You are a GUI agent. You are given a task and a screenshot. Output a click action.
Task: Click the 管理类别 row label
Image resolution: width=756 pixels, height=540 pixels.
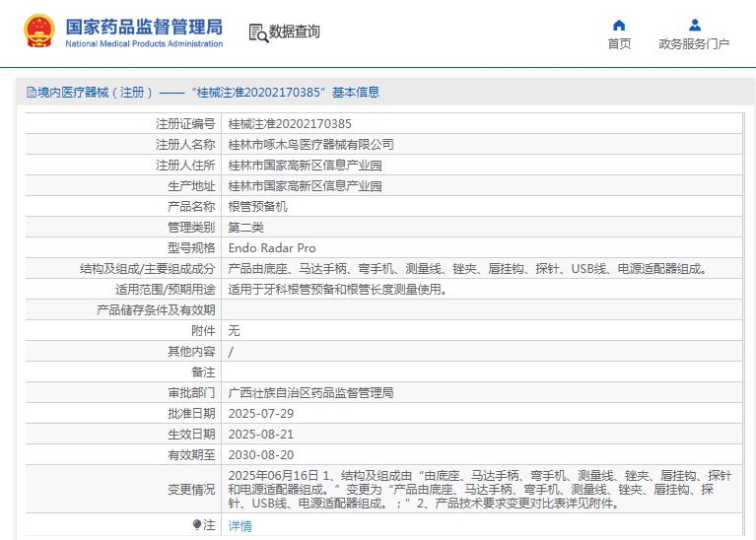tap(191, 228)
